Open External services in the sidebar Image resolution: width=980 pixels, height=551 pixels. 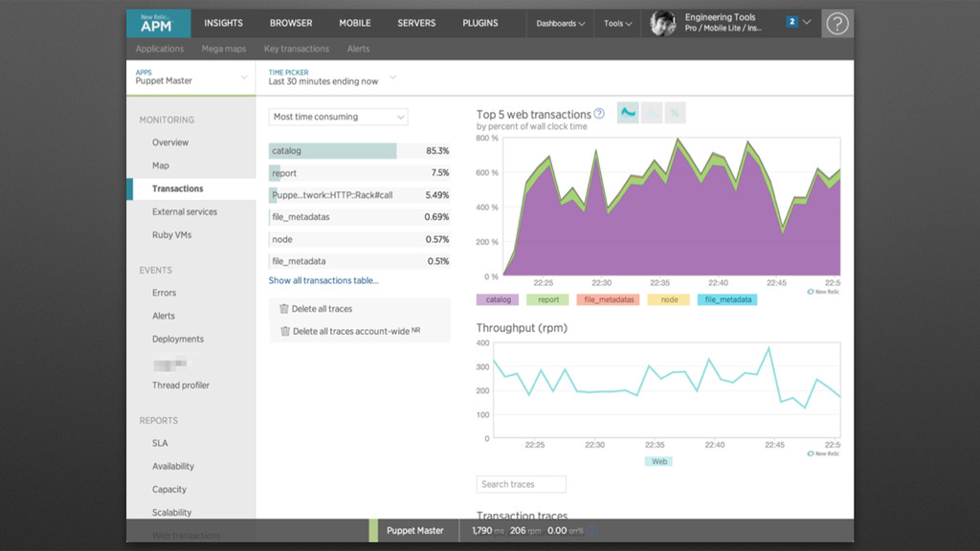(185, 211)
